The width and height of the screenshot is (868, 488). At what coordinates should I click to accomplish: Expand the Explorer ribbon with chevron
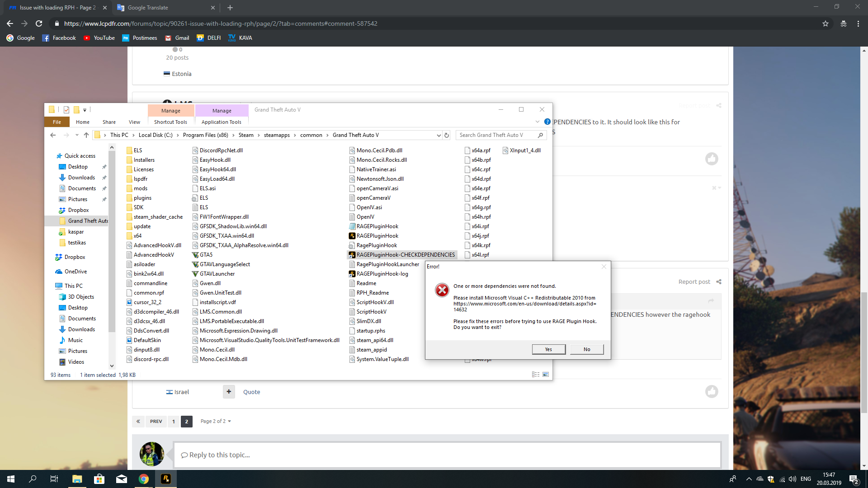[x=538, y=122]
